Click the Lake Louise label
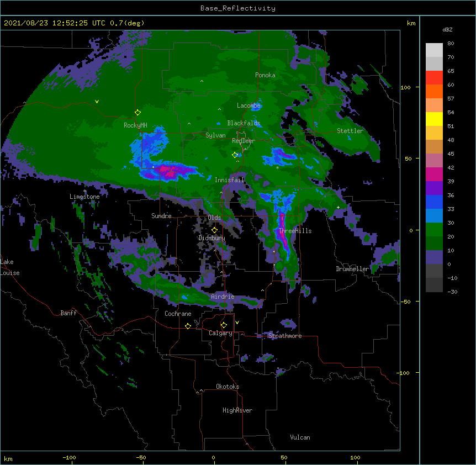This screenshot has width=476, height=465. click(10, 267)
